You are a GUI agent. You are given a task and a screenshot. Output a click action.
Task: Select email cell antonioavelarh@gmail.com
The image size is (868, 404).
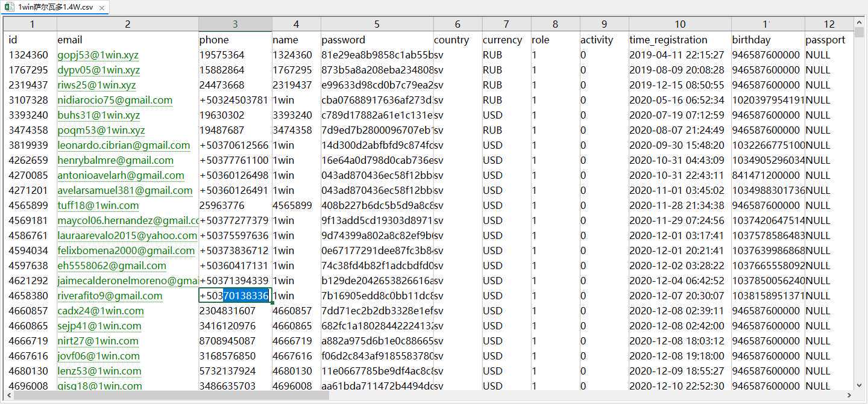128,175
